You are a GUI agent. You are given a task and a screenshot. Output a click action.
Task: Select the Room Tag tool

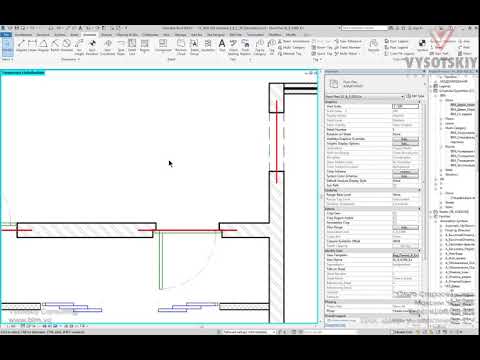(x=322, y=47)
